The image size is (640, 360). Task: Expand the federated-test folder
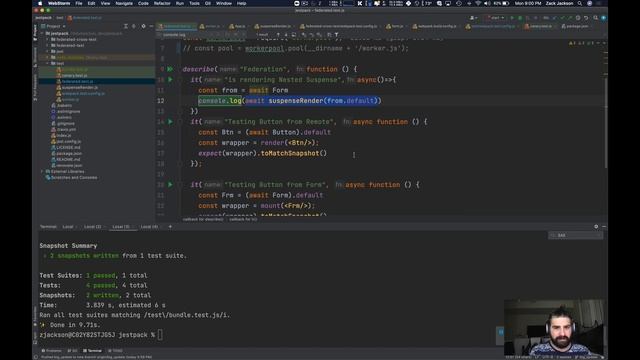[x=47, y=45]
